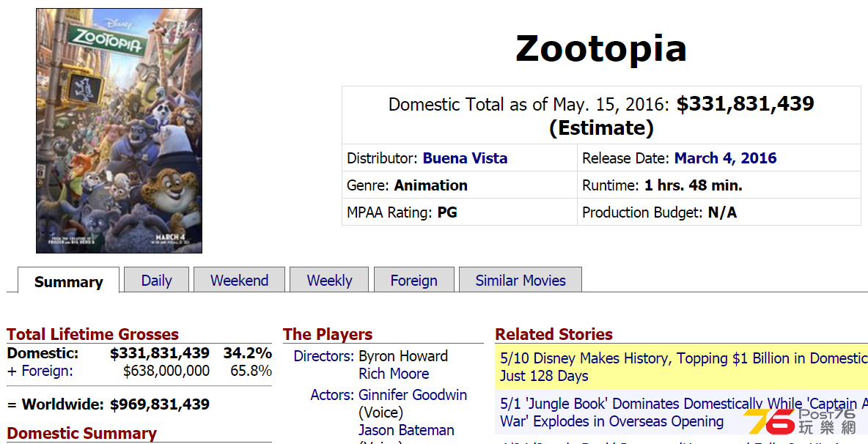Open the 5/10 Disney Makes History story
The image size is (868, 444).
[x=682, y=367]
